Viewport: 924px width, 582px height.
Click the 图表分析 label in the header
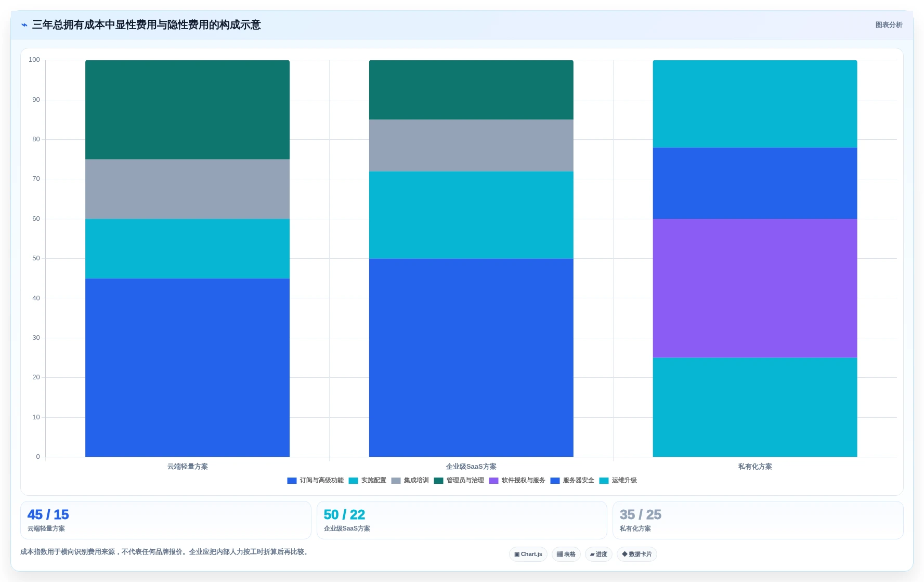tap(889, 25)
